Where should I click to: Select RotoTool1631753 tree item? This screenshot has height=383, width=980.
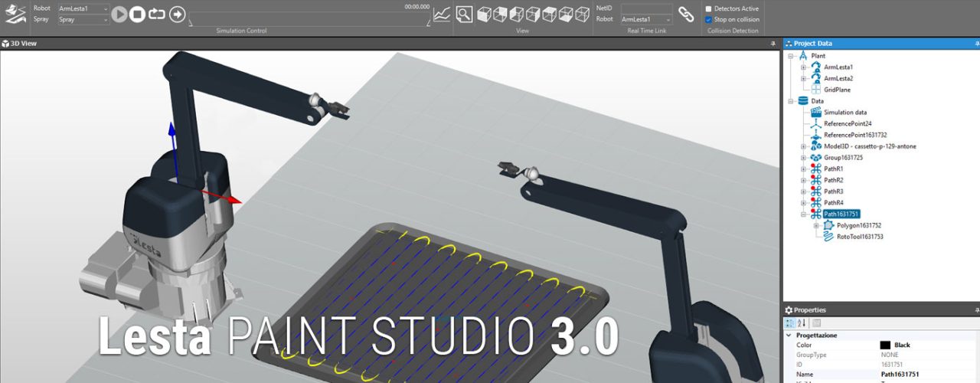click(x=860, y=237)
